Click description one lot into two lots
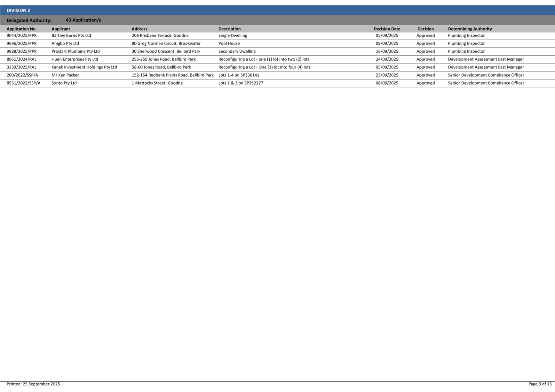This screenshot has width=555, height=392. pyautogui.click(x=264, y=59)
